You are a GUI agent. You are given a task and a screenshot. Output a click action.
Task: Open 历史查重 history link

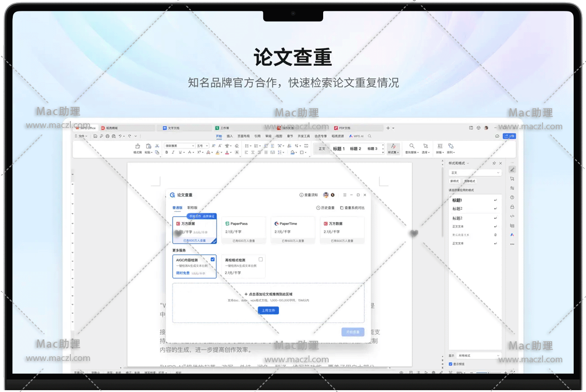point(325,208)
